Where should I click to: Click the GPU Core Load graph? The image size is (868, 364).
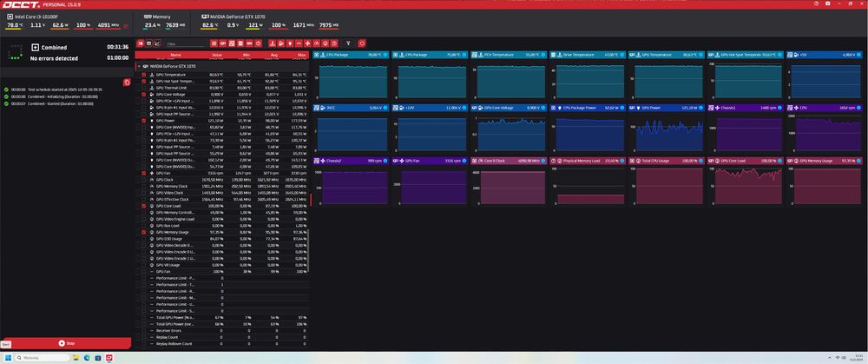coord(745,181)
